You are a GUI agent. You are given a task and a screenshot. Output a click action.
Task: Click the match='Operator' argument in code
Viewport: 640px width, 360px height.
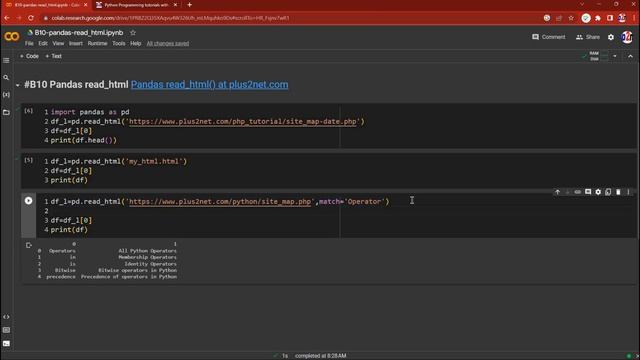point(352,201)
